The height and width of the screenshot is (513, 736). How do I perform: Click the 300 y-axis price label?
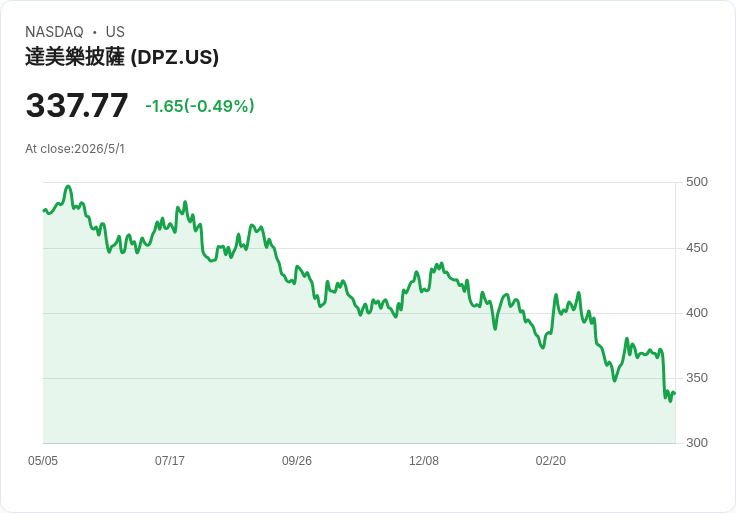point(697,443)
